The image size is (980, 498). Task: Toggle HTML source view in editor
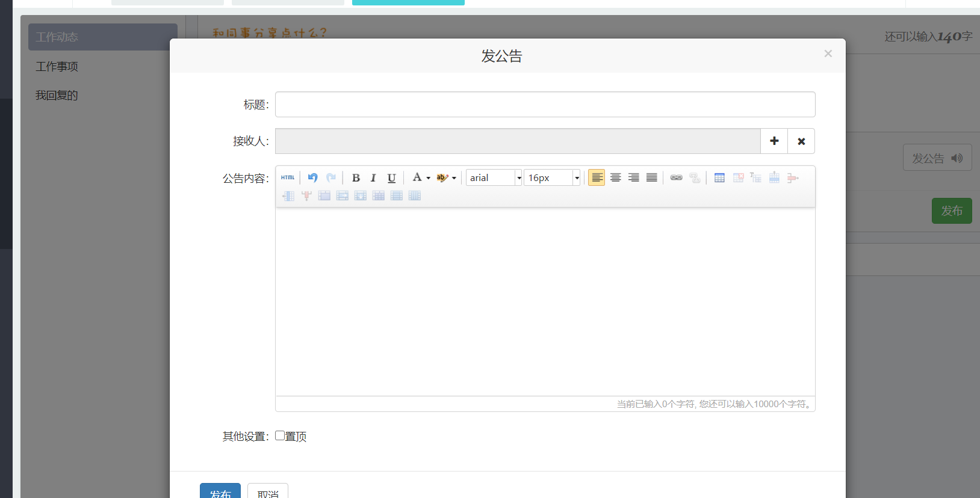tap(288, 177)
